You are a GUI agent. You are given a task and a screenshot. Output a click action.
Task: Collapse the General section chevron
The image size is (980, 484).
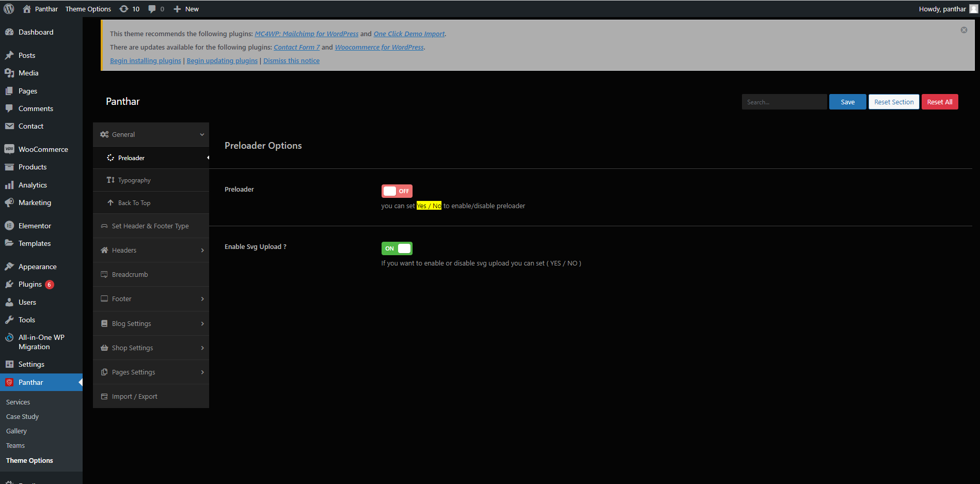pyautogui.click(x=202, y=134)
